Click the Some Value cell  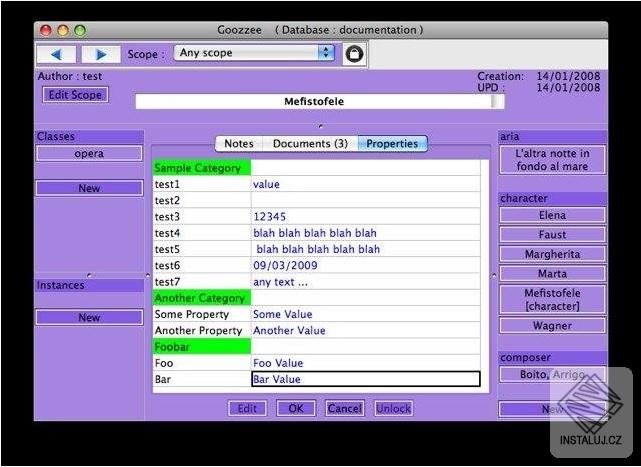[366, 314]
